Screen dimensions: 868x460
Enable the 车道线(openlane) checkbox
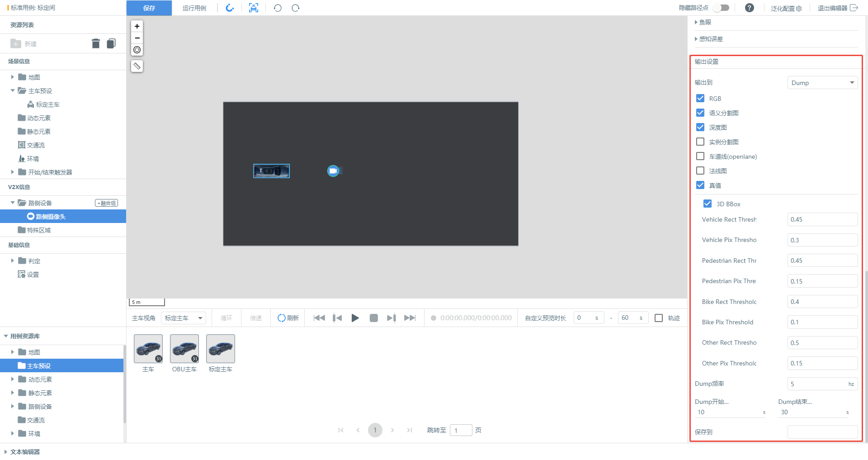(700, 156)
